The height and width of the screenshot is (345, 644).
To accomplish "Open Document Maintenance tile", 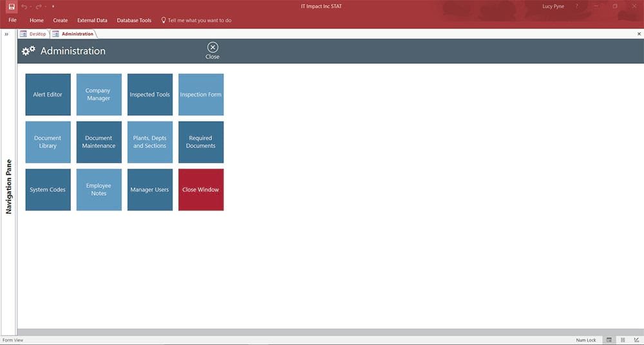I will [99, 142].
